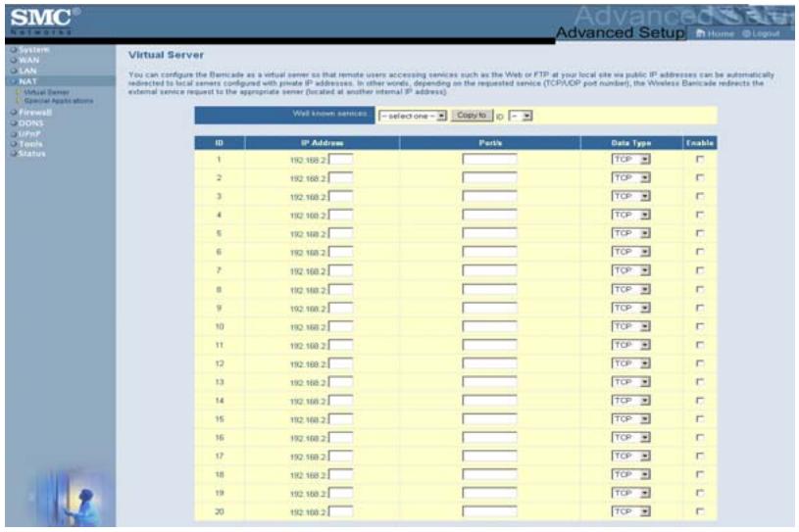The image size is (799, 532).
Task: Enable the checkbox for row 2
Action: pyautogui.click(x=700, y=177)
